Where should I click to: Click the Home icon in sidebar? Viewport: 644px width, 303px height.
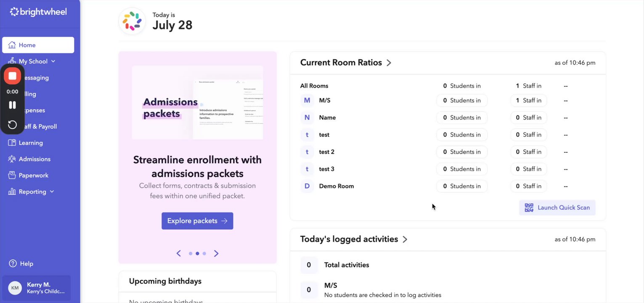click(x=12, y=45)
